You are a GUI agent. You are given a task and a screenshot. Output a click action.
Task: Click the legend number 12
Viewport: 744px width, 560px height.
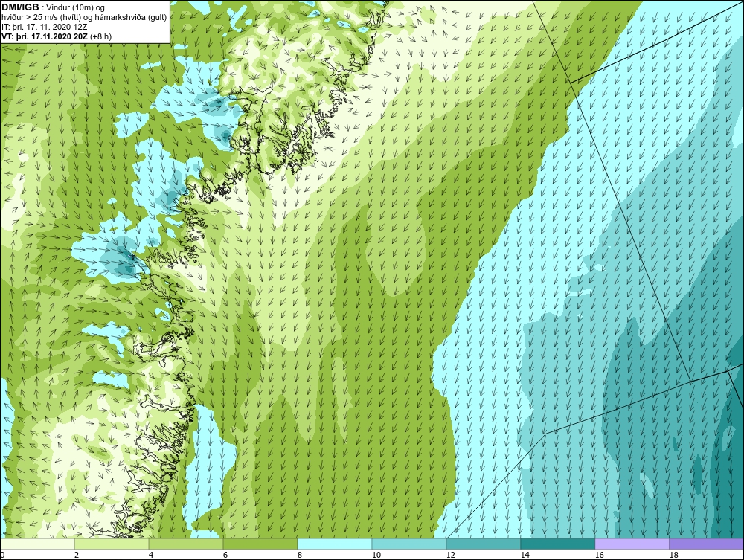(x=450, y=555)
